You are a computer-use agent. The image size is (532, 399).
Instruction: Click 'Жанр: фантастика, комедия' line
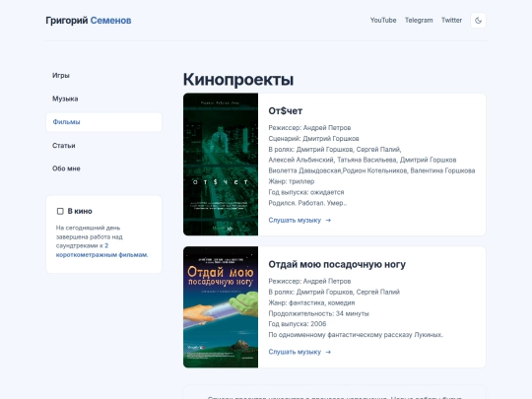click(x=311, y=302)
